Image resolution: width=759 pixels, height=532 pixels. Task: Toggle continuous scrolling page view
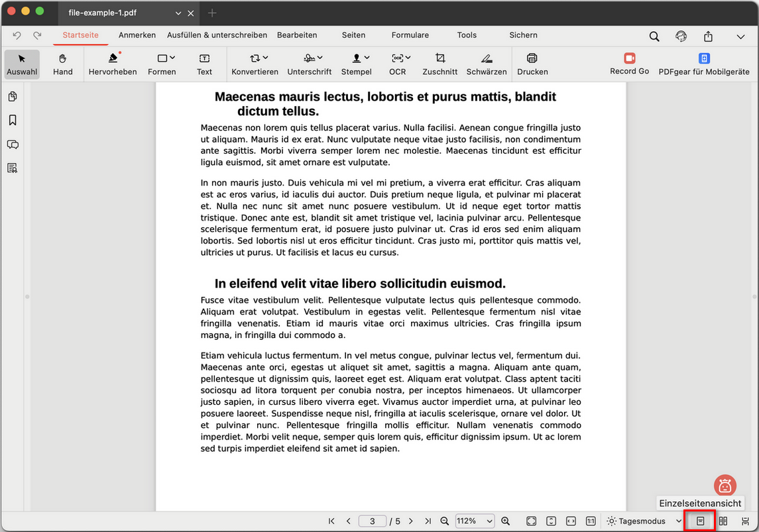745,521
